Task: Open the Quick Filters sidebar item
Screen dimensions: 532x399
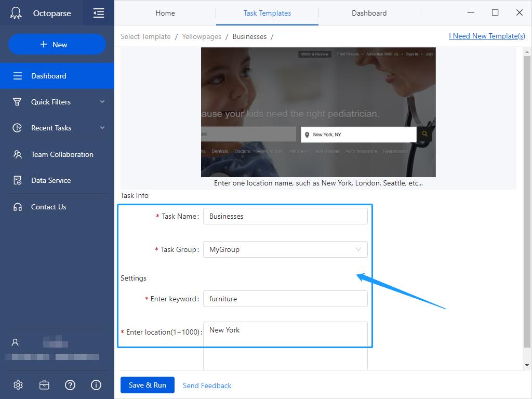Action: [x=57, y=102]
